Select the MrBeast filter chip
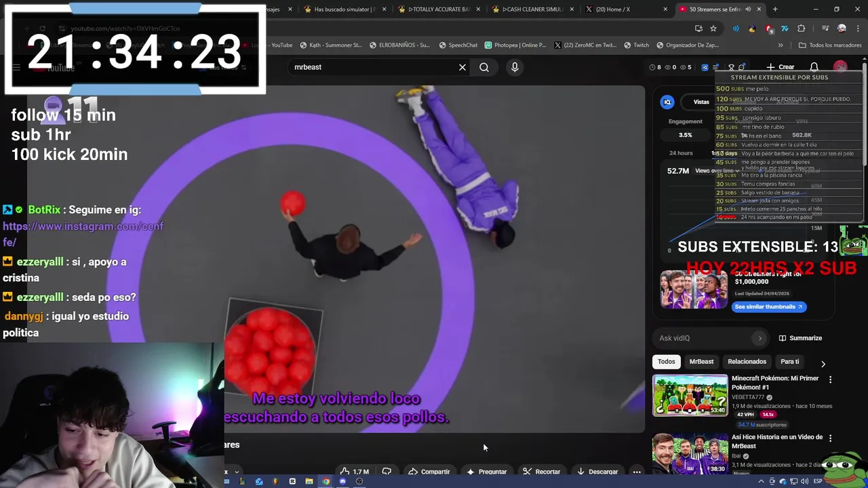The width and height of the screenshot is (868, 488). (701, 362)
